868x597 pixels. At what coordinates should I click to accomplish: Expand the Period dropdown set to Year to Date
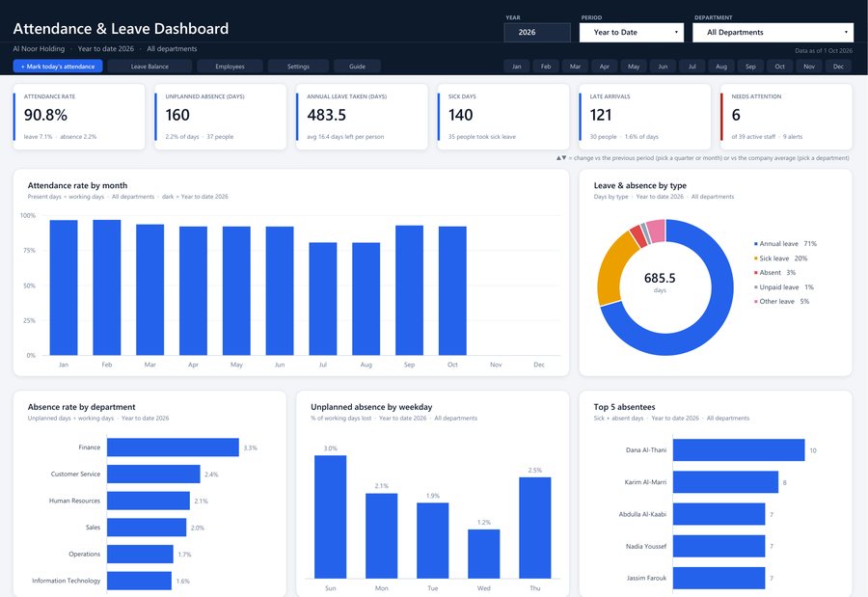[632, 32]
